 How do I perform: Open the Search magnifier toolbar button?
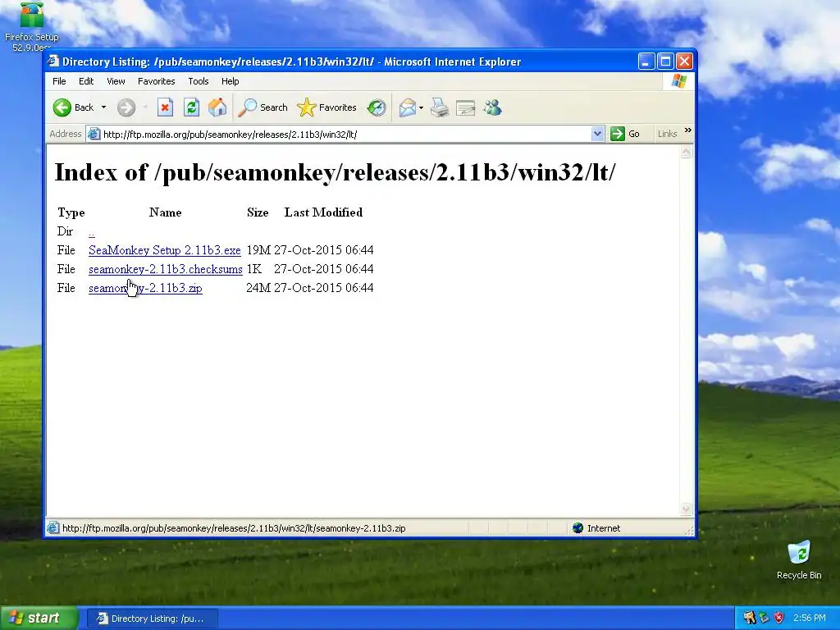pos(263,107)
